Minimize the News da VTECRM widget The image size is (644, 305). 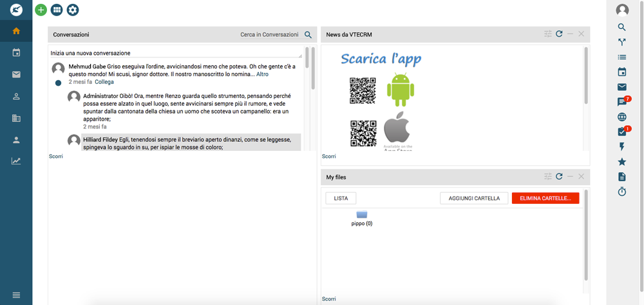click(570, 34)
